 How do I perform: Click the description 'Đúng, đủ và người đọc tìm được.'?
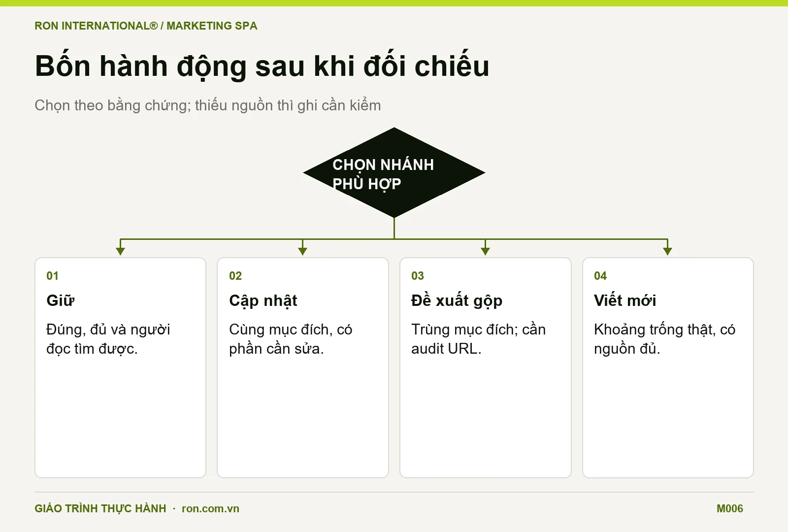pos(108,339)
